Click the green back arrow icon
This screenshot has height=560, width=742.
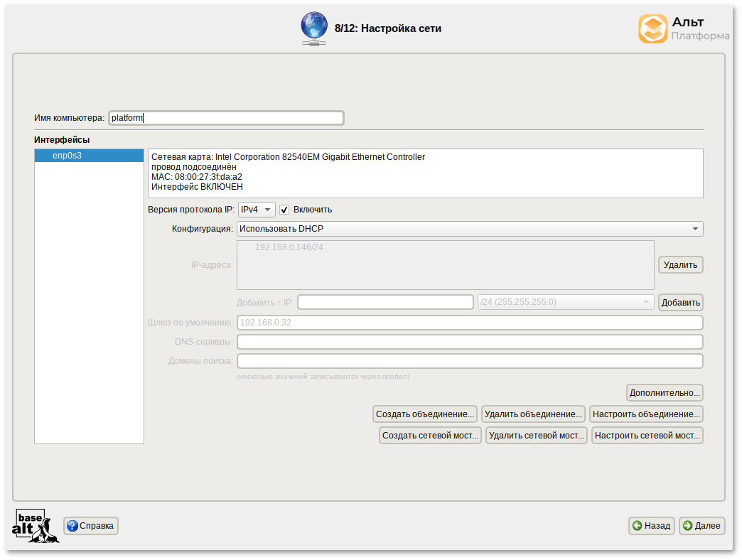coord(638,526)
